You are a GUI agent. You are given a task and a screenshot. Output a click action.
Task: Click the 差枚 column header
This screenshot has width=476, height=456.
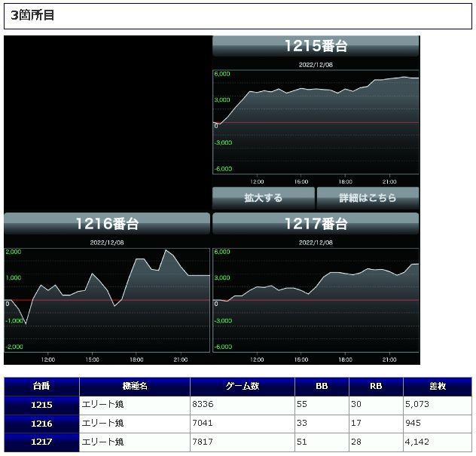pos(438,387)
